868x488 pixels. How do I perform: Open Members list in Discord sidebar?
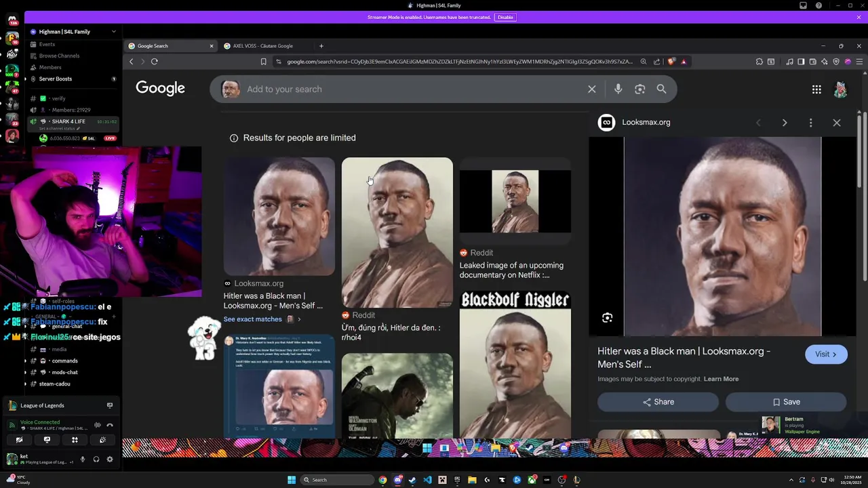(x=50, y=67)
